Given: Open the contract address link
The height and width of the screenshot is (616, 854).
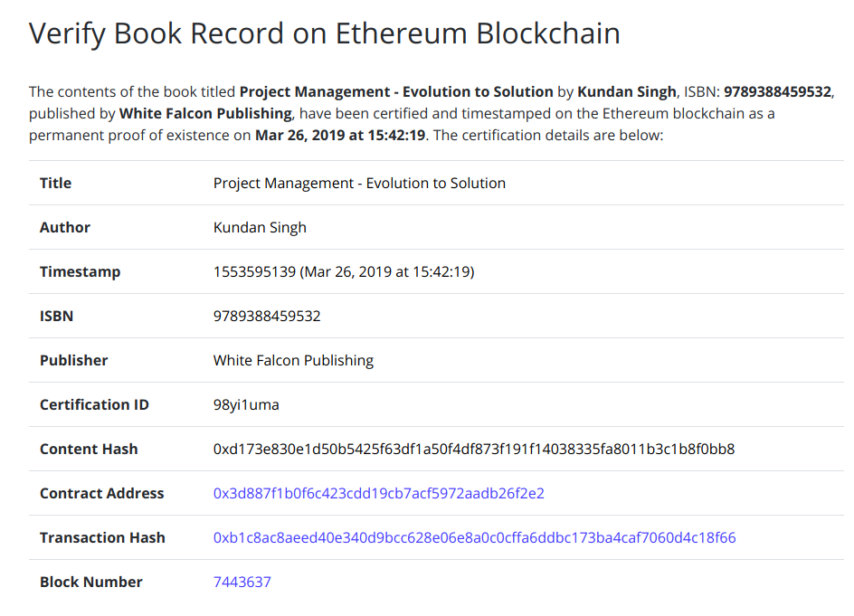Looking at the screenshot, I should coord(378,494).
